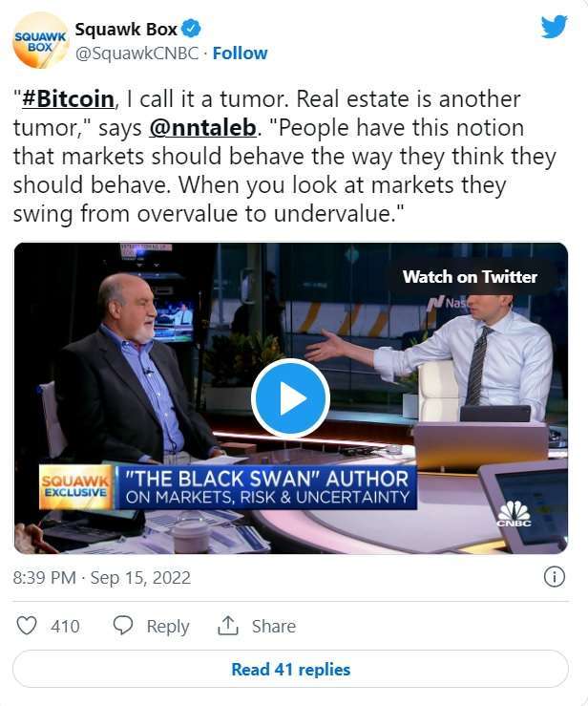Click the @SquawkCNBC handle

click(136, 53)
